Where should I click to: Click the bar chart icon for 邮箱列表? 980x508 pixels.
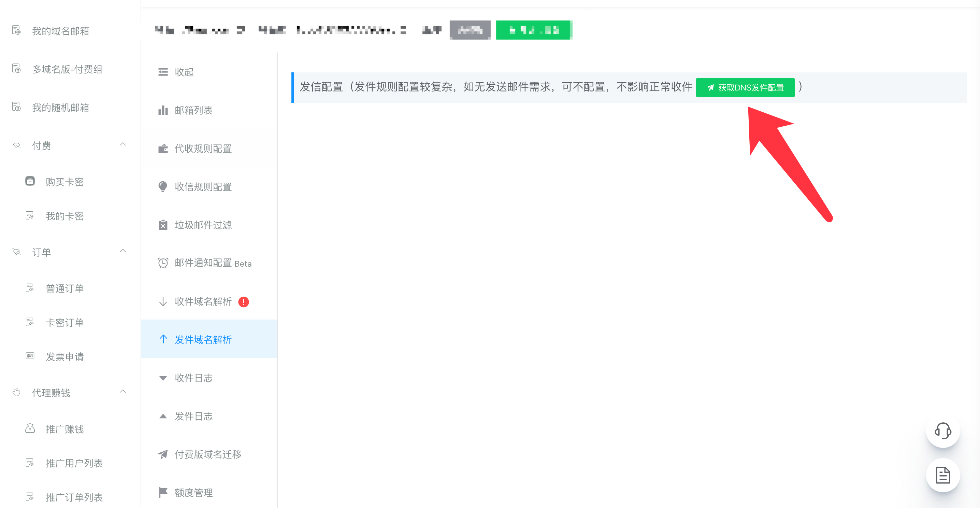coord(163,110)
